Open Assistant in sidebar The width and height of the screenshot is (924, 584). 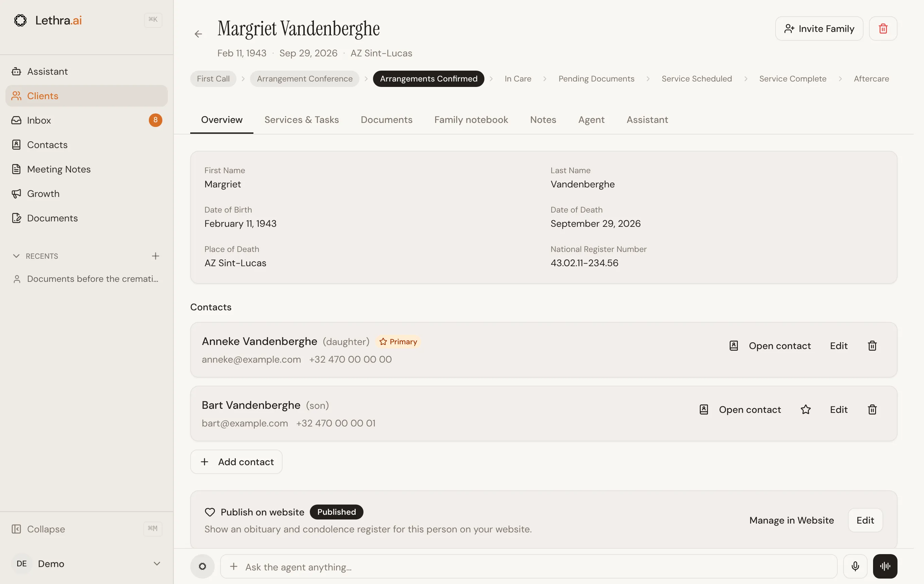[87, 71]
